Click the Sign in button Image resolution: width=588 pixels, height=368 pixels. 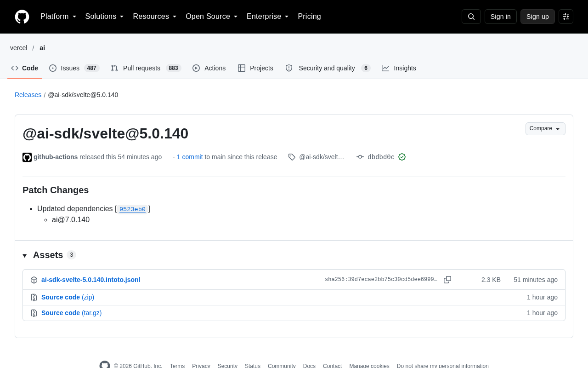500,17
